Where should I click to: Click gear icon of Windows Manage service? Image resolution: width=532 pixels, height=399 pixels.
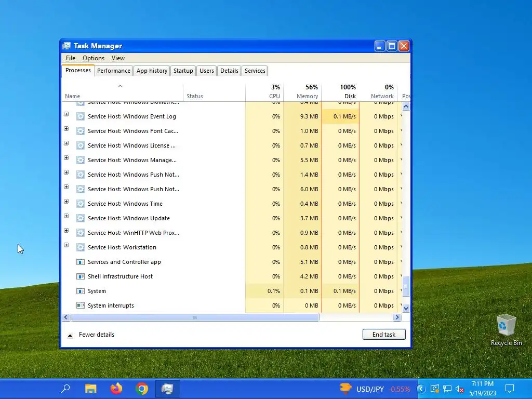(x=81, y=160)
